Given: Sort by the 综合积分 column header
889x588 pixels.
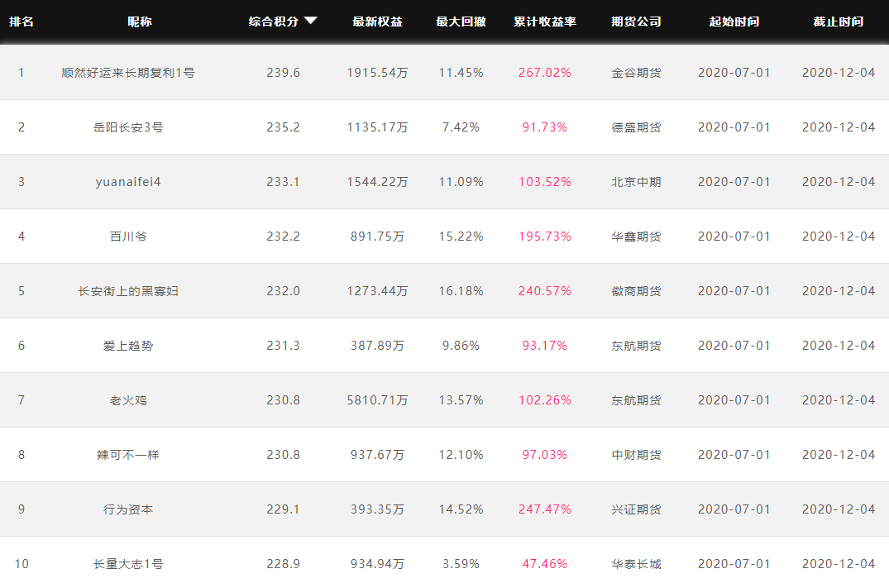Looking at the screenshot, I should pyautogui.click(x=273, y=22).
